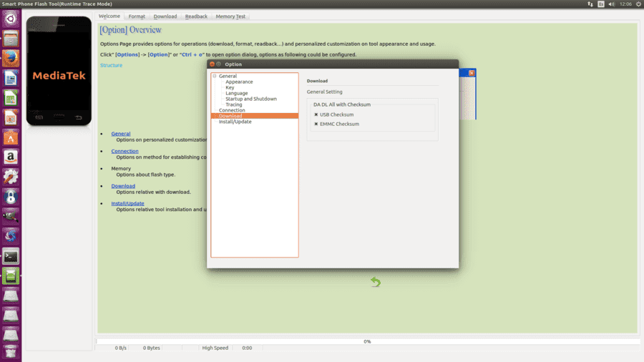Screen dimensions: 644x362
Task: Collapse the General tree node
Action: [x=215, y=76]
